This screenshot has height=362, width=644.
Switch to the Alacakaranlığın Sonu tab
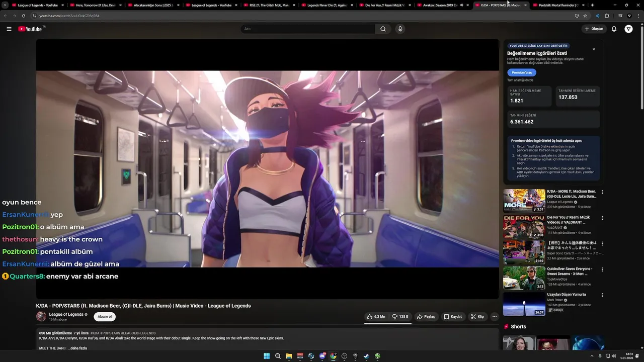[x=153, y=5]
